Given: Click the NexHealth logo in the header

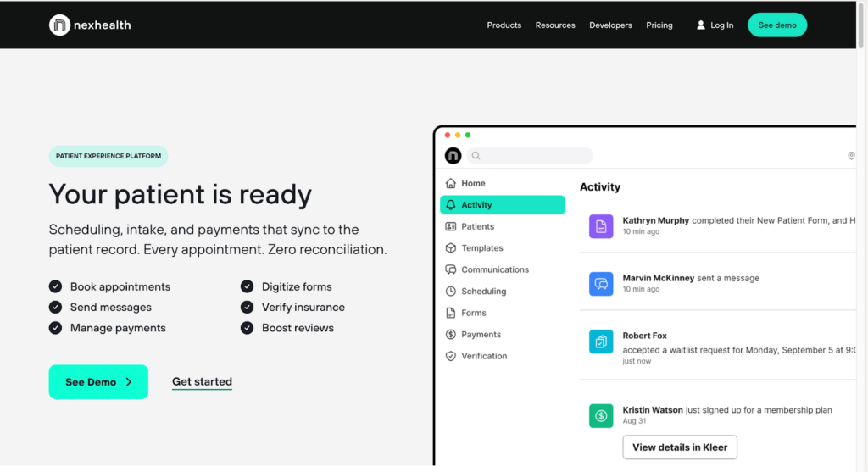Looking at the screenshot, I should (x=90, y=25).
